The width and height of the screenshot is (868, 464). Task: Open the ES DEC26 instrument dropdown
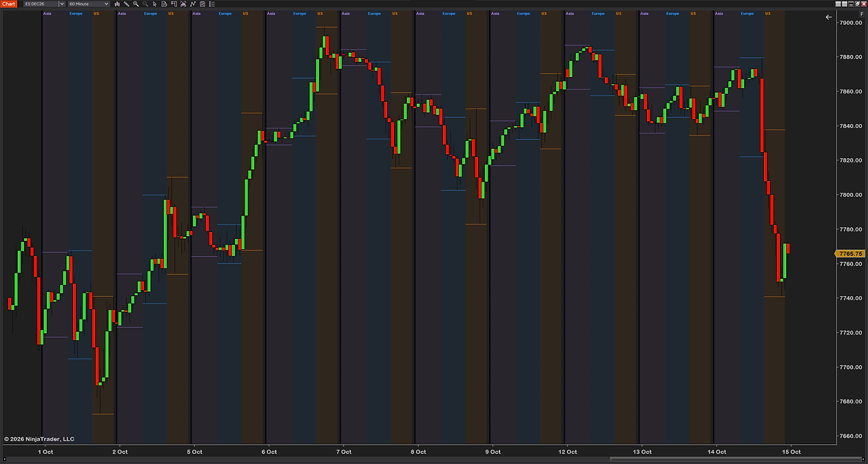(44, 4)
